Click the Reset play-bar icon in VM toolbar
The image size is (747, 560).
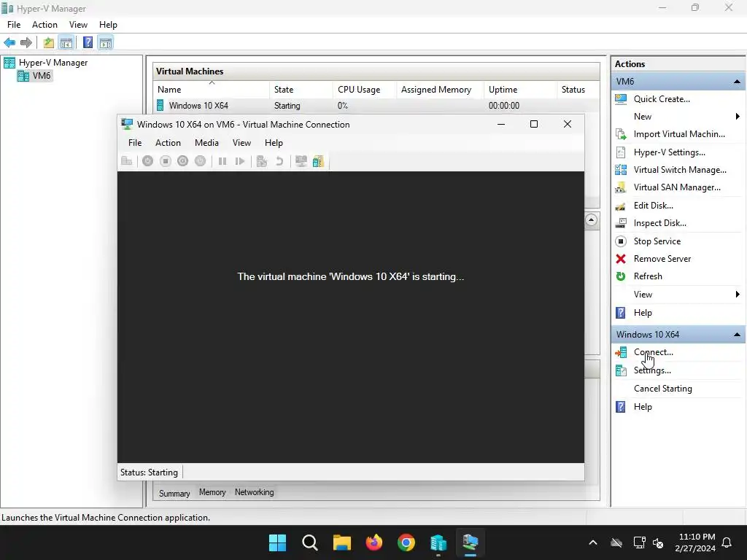pyautogui.click(x=240, y=161)
